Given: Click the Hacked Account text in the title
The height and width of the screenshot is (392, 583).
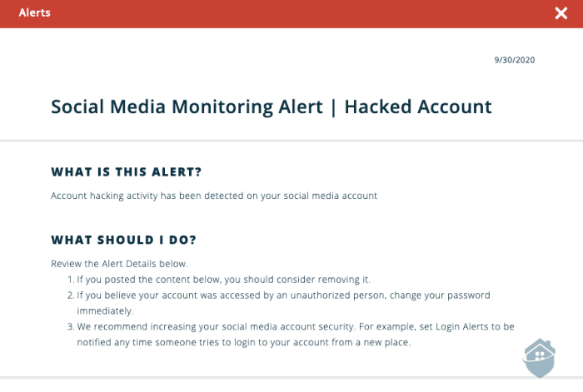Looking at the screenshot, I should point(418,107).
